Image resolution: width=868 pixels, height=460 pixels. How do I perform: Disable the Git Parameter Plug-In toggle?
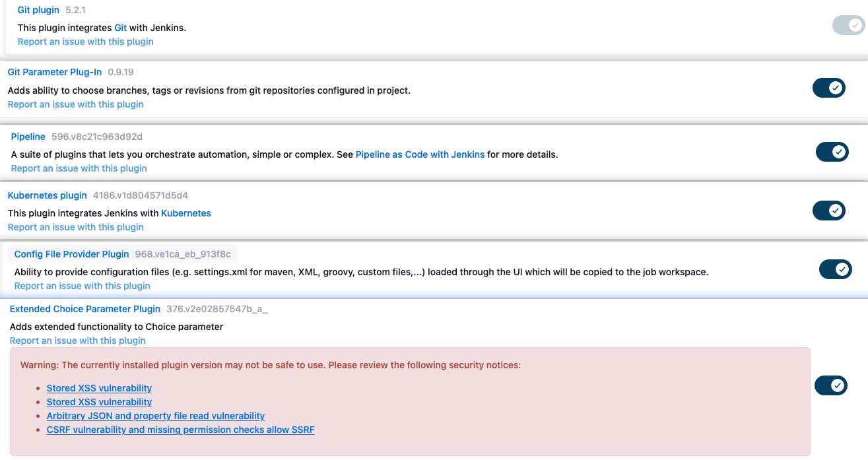coord(828,88)
